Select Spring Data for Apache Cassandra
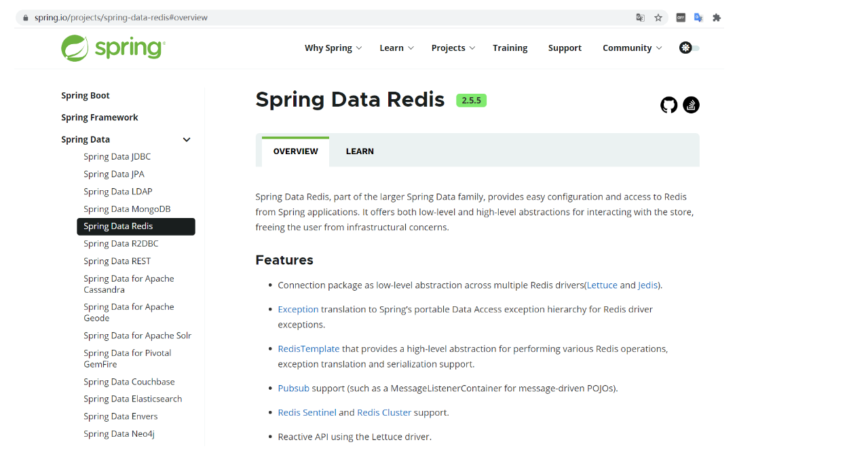 tap(129, 284)
